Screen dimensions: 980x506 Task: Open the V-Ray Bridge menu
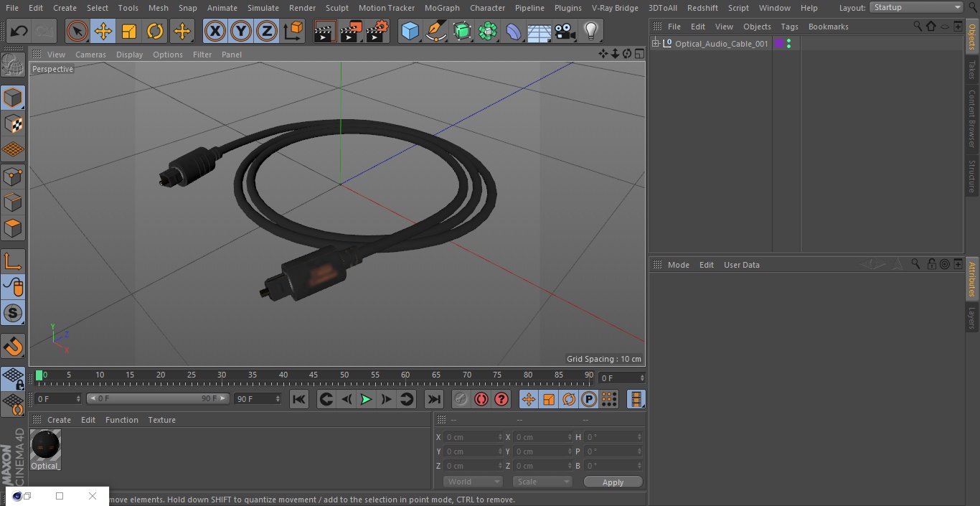point(615,8)
